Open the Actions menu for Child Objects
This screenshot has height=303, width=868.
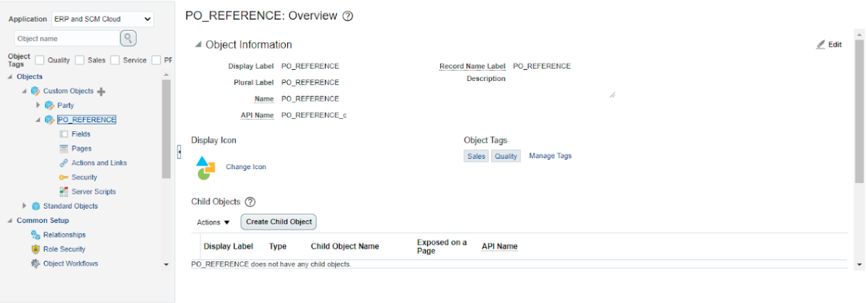pyautogui.click(x=213, y=222)
